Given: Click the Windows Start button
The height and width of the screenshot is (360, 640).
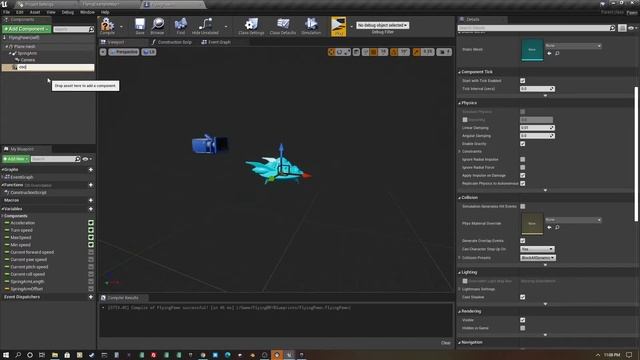Looking at the screenshot, I should (x=6, y=355).
